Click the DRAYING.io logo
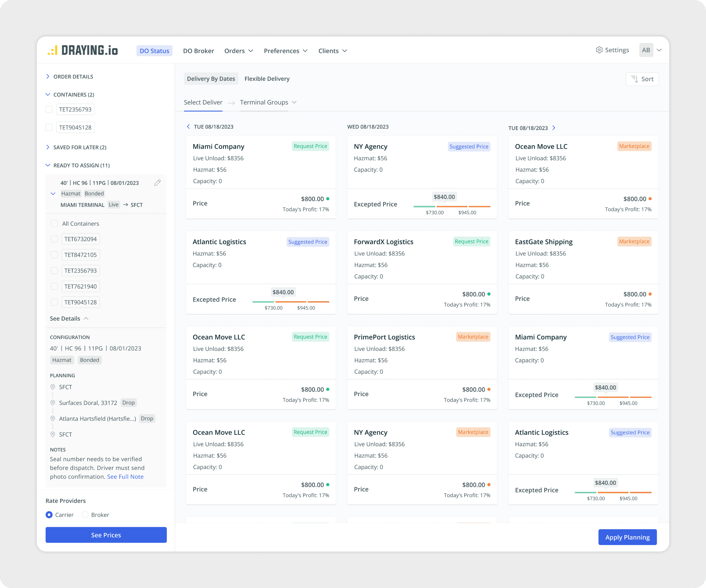Screen dimensions: 706x588 pyautogui.click(x=82, y=50)
